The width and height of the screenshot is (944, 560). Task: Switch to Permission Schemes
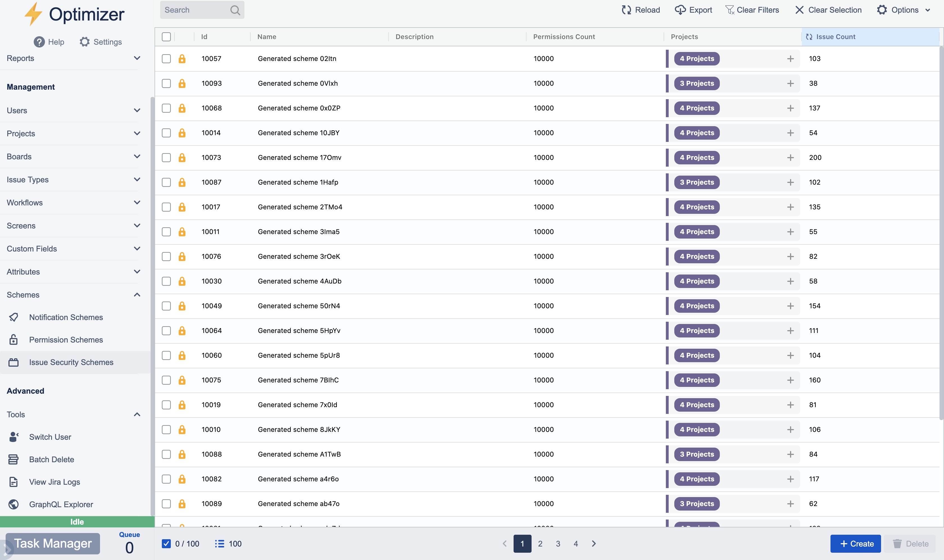(66, 340)
